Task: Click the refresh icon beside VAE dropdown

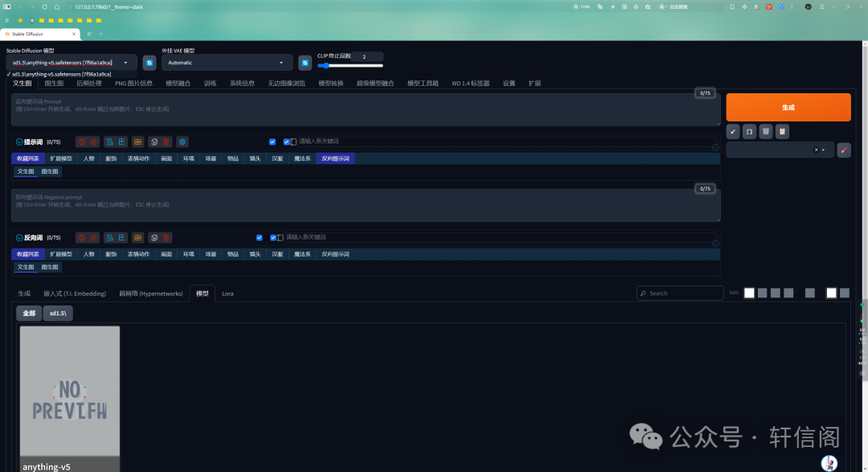Action: (305, 62)
